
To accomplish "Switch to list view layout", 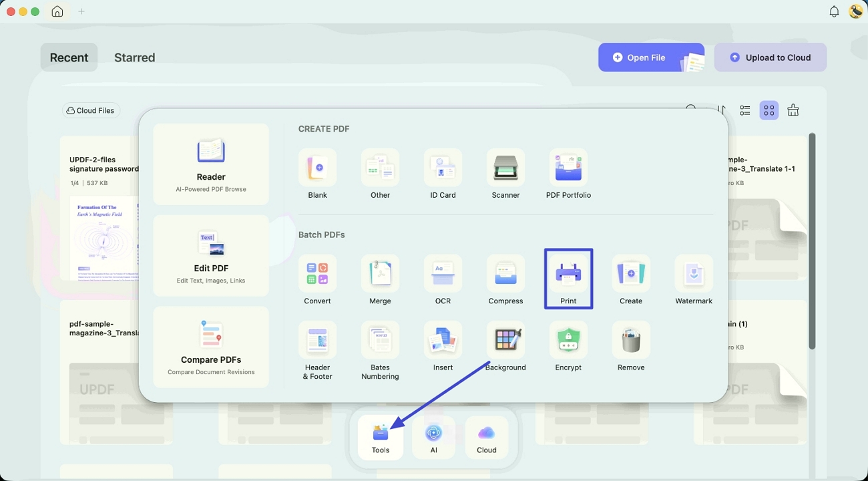I will click(x=745, y=110).
